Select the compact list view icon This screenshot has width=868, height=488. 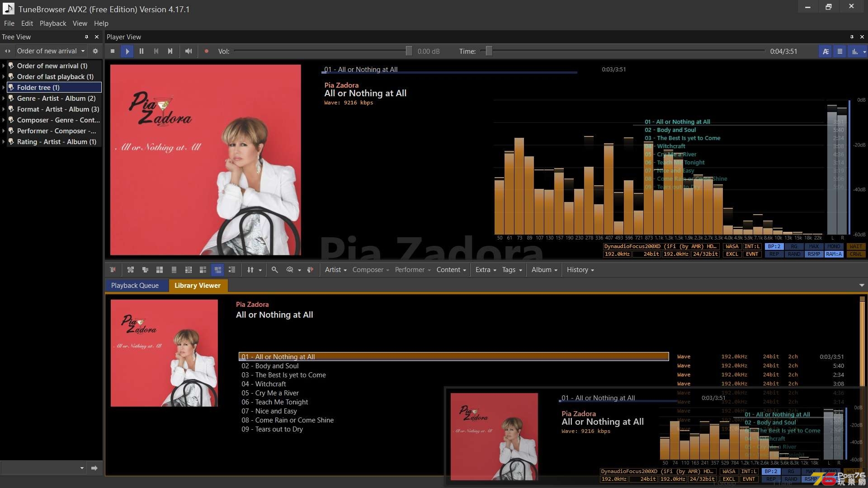click(232, 270)
